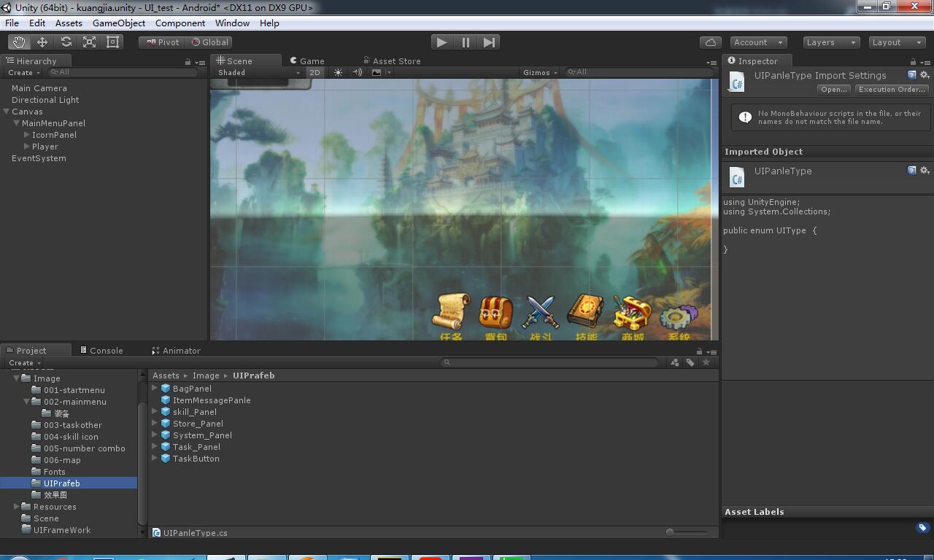Expand Player in Hierarchy
Viewport: 934px width, 560px height.
pyautogui.click(x=27, y=147)
